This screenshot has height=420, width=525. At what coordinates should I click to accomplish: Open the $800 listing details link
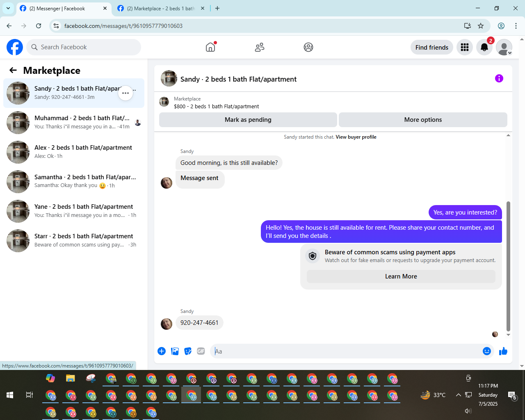(216, 106)
